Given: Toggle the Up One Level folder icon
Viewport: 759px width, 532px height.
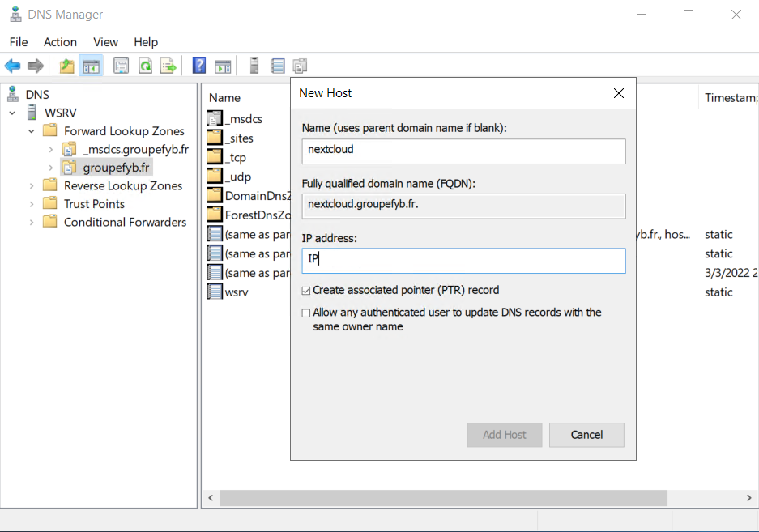Looking at the screenshot, I should pos(66,66).
